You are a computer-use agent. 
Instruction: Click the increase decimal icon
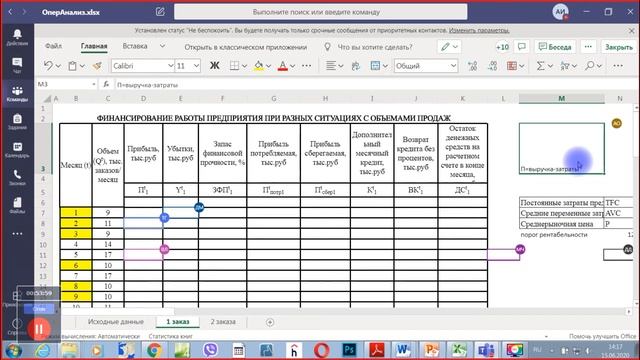tap(473, 66)
